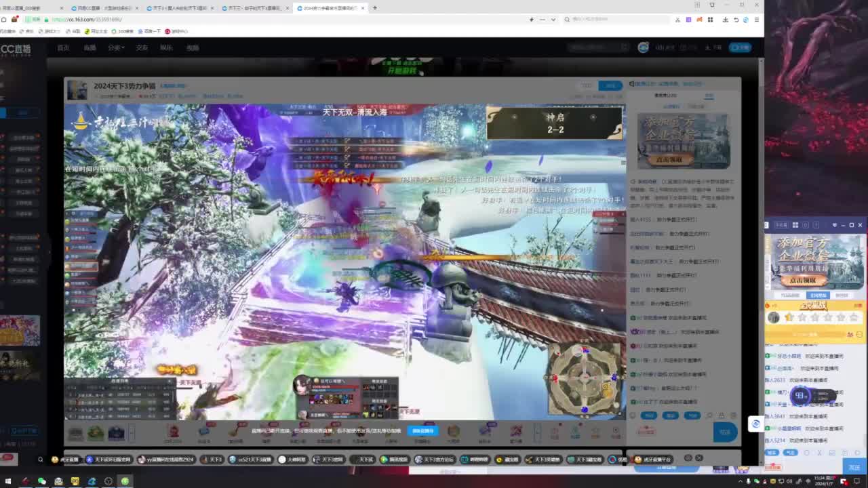The width and height of the screenshot is (868, 488).
Task: Click the browser undo-close-tab icon
Action: 736,20
